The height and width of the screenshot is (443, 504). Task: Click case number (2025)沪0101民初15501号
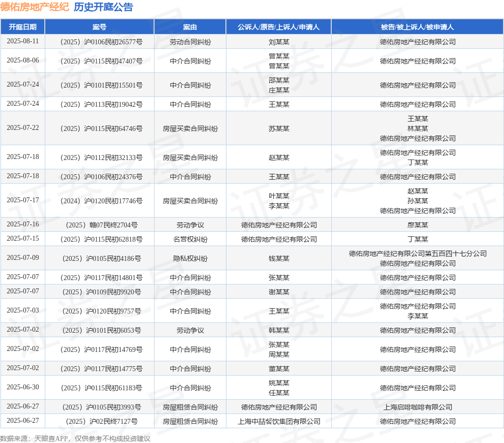pos(101,85)
